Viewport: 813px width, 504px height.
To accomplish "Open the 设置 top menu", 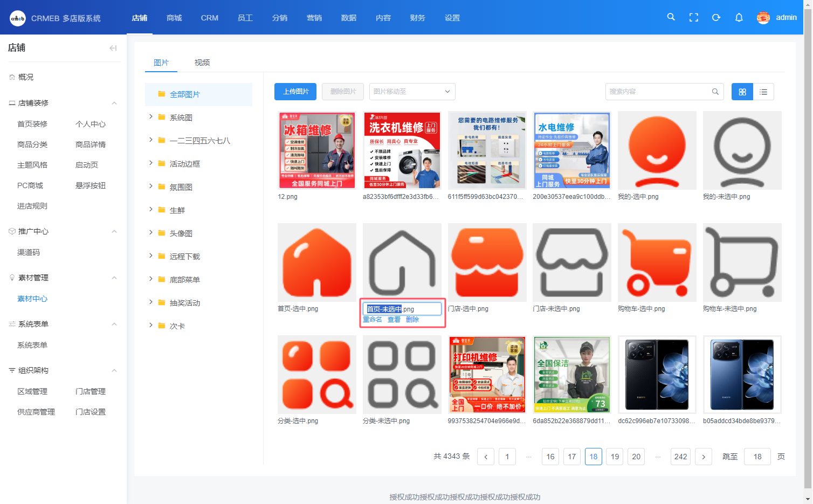I will (x=452, y=18).
